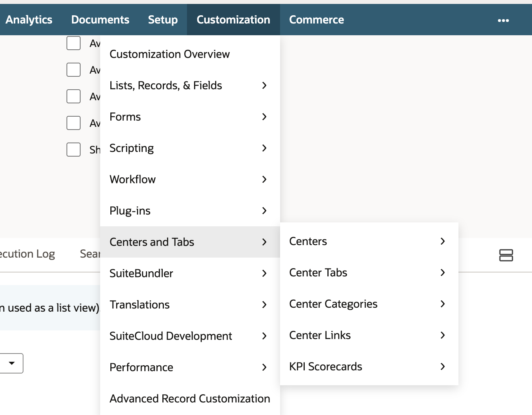Expand the Translations submenu chevron
Image resolution: width=532 pixels, height=415 pixels.
[x=264, y=305]
